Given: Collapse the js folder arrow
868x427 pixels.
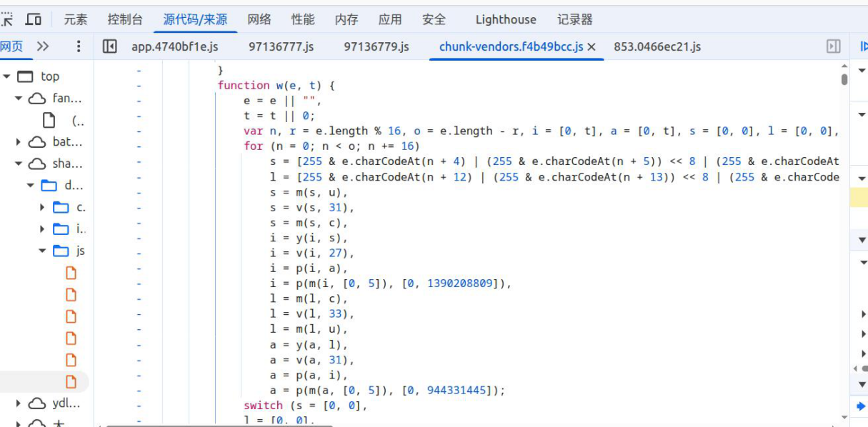Looking at the screenshot, I should (43, 251).
